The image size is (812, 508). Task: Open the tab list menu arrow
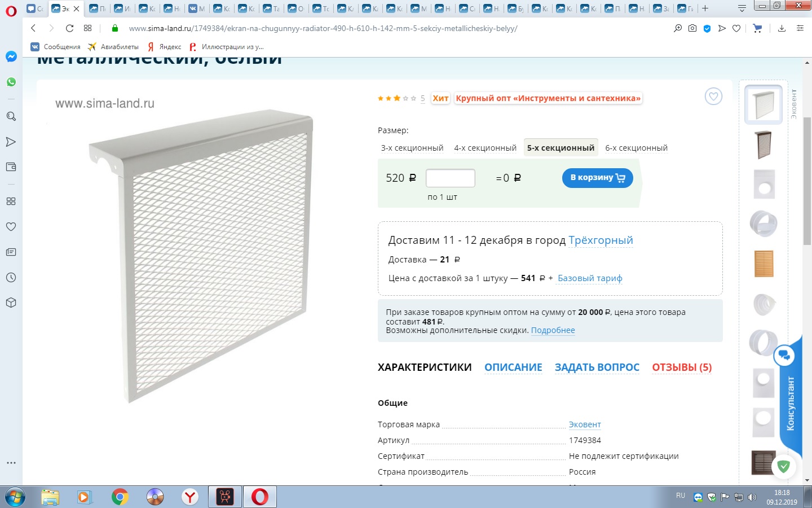click(x=742, y=8)
